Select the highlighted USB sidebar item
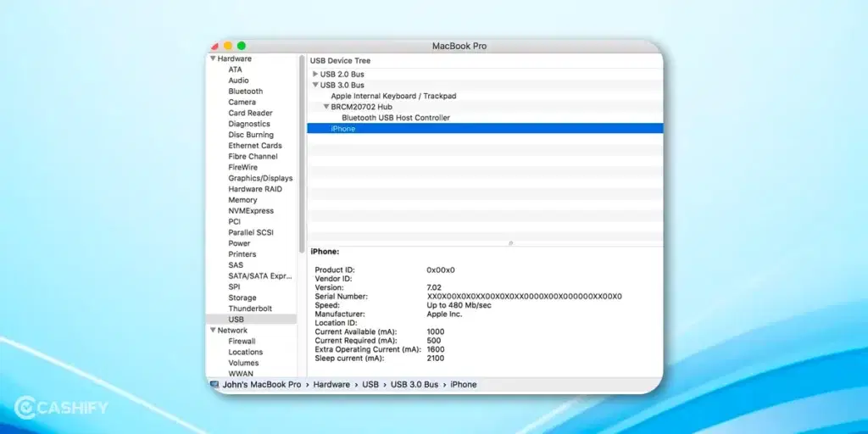This screenshot has height=434, width=868. pyautogui.click(x=251, y=320)
